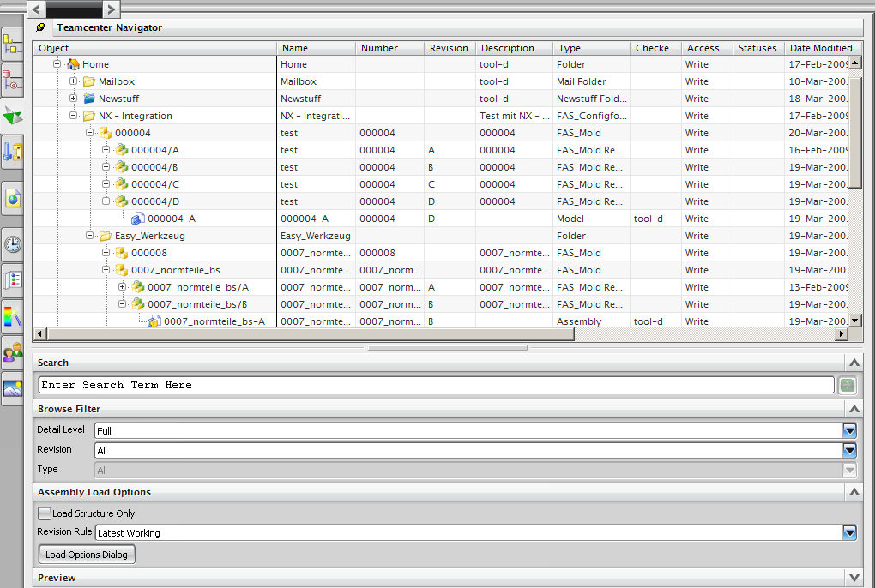The width and height of the screenshot is (875, 588).
Task: Open the History clock sidebar tab
Action: point(12,244)
